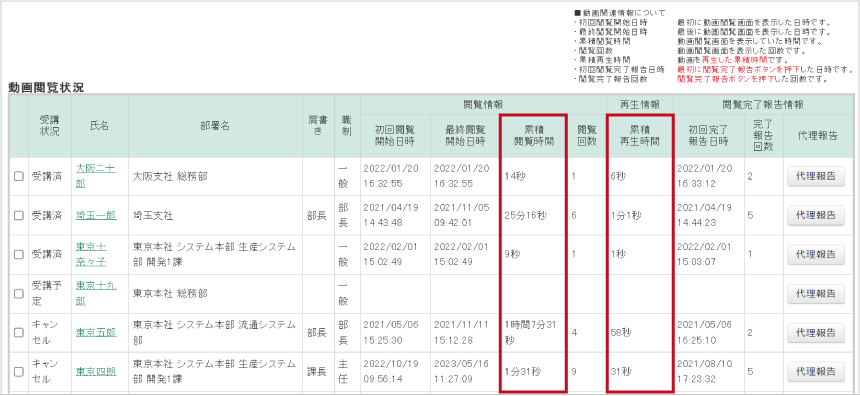Toggle the checkbox next to 東京十九郎
The height and width of the screenshot is (396, 860).
tap(19, 293)
